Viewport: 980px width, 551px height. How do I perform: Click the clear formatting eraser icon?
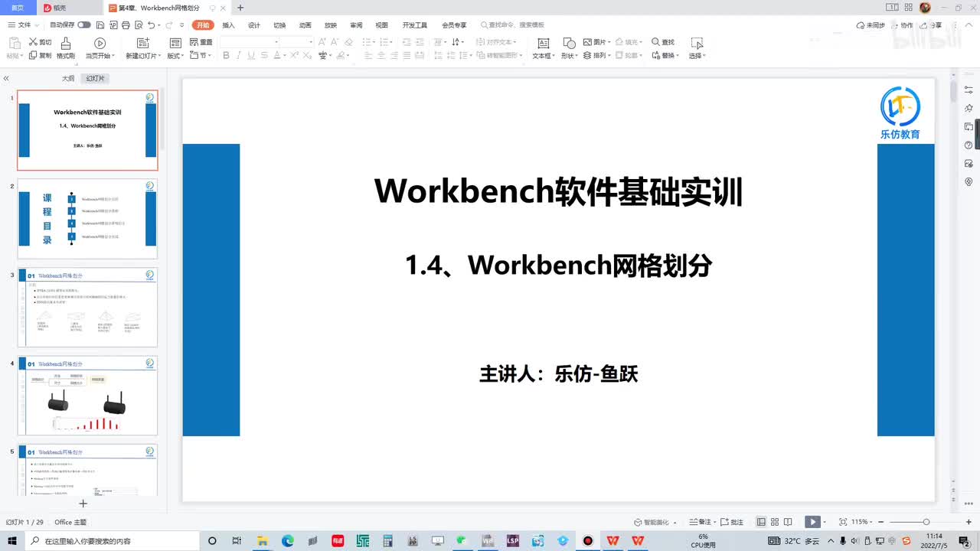(x=349, y=42)
